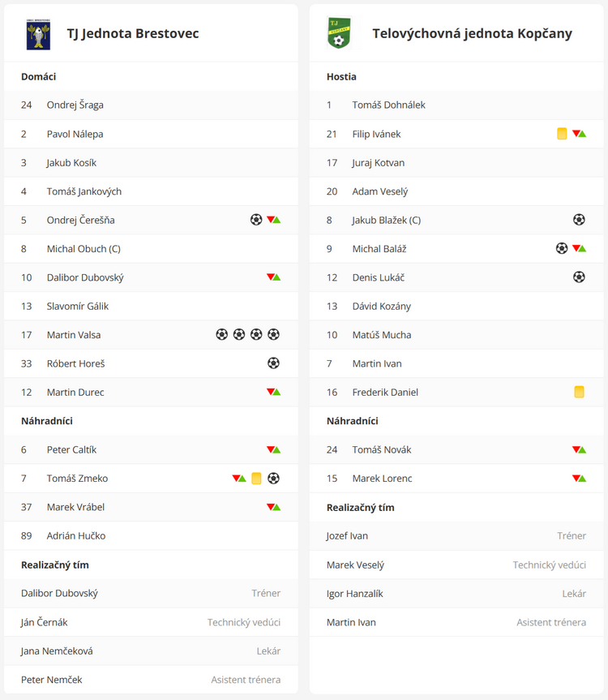Click Jakub Blažek's goal ball icon
This screenshot has width=608, height=700.
[579, 220]
